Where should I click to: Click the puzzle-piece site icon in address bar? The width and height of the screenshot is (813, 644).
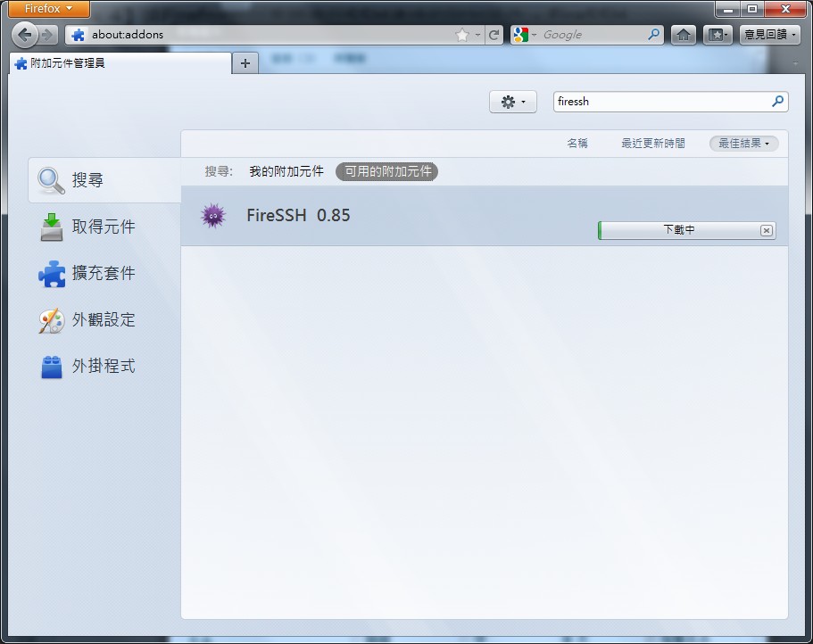[x=79, y=35]
